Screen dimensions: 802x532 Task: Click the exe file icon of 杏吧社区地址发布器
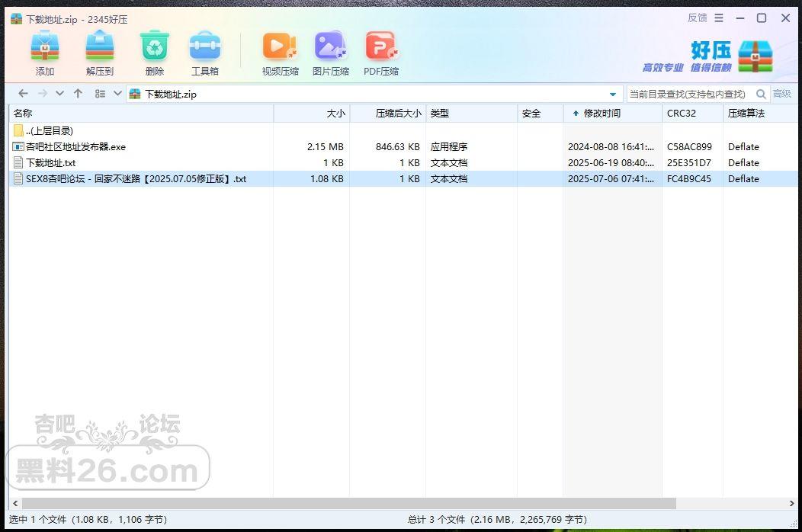pyautogui.click(x=18, y=147)
